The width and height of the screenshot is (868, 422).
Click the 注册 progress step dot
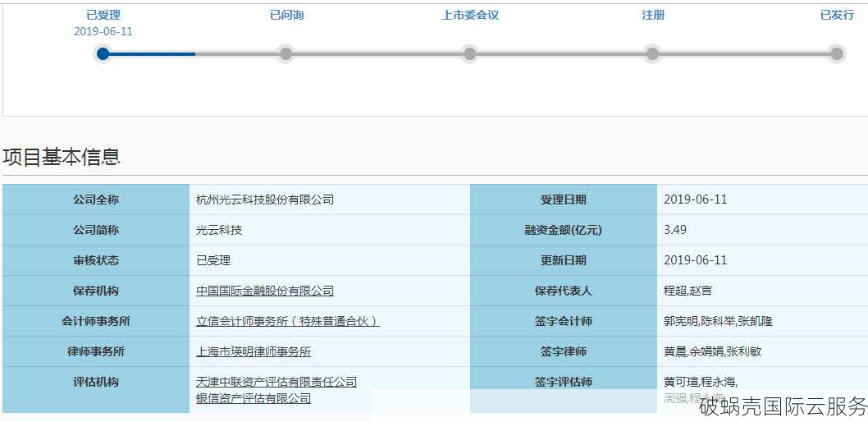[653, 53]
